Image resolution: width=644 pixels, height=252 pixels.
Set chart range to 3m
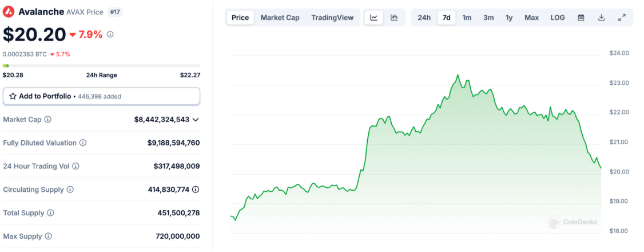(488, 18)
